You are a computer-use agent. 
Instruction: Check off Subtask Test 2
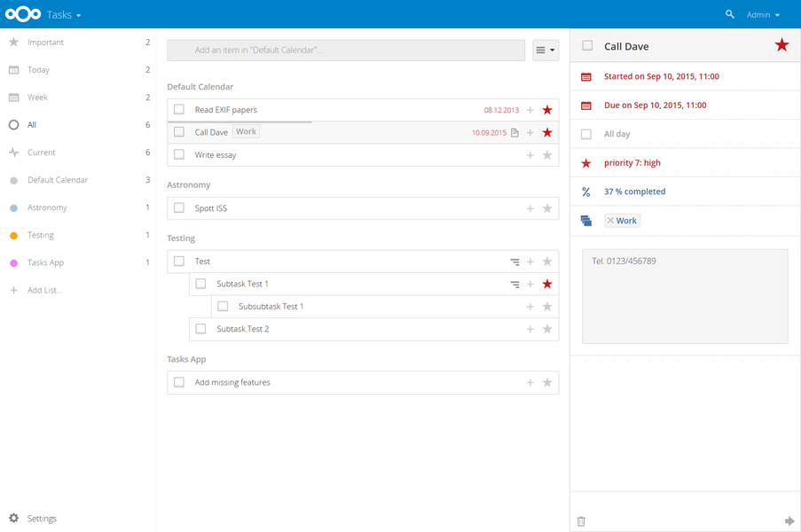pos(200,328)
